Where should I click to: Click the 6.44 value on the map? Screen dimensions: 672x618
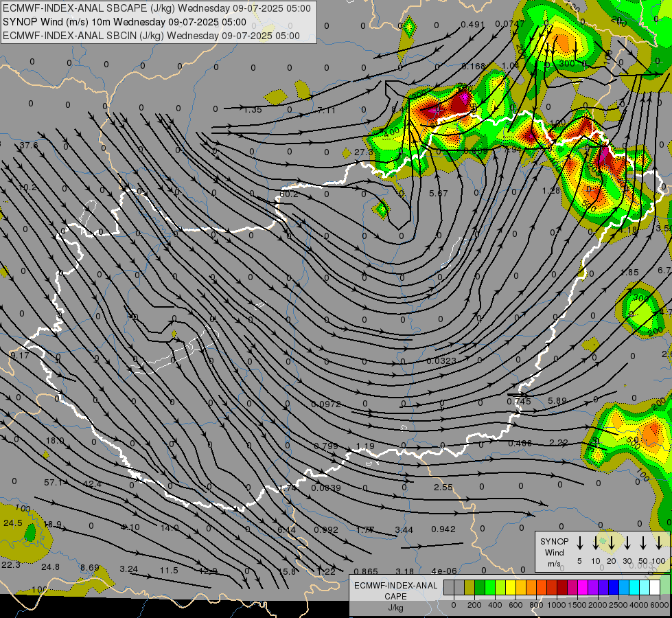click(x=286, y=530)
